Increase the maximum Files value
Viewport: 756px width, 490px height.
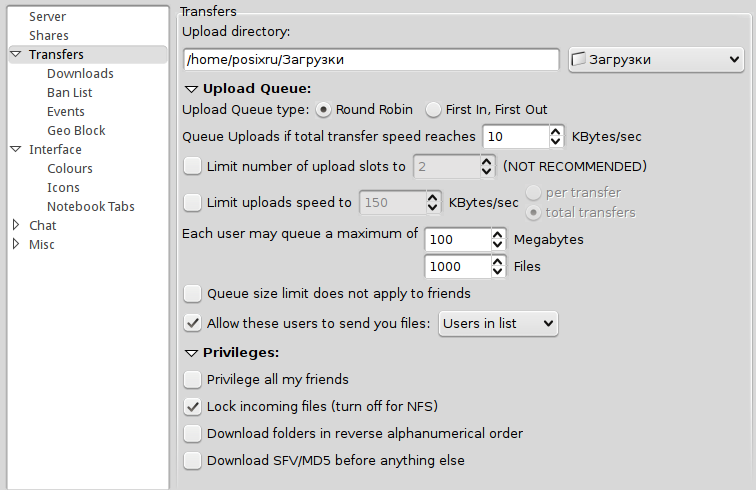(x=498, y=261)
